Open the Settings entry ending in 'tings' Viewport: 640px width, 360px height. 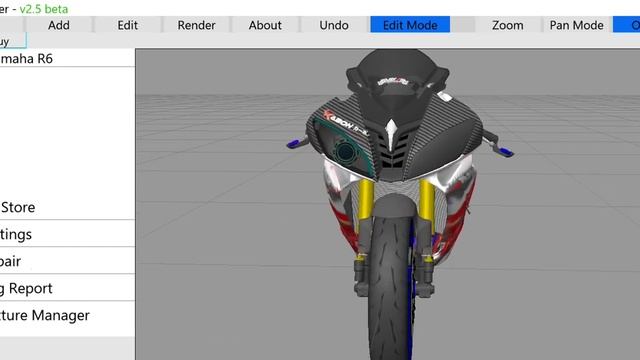(x=67, y=234)
